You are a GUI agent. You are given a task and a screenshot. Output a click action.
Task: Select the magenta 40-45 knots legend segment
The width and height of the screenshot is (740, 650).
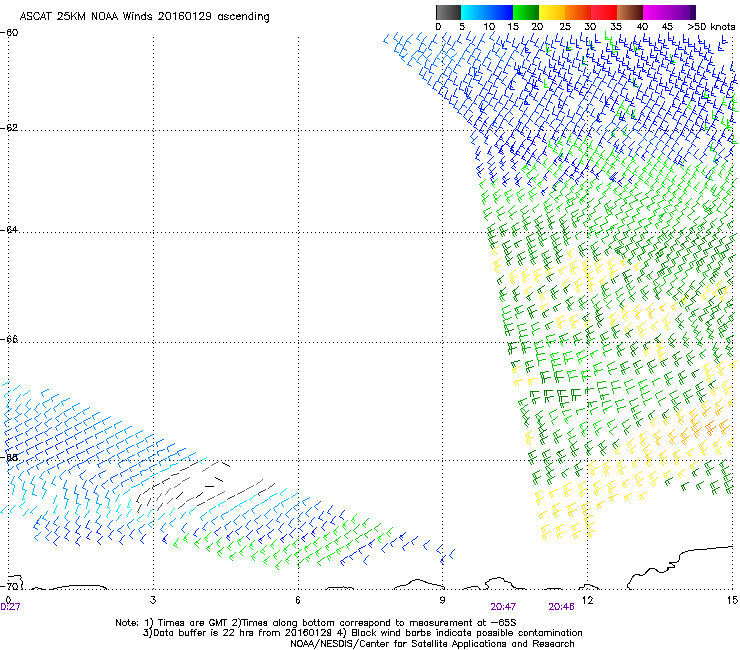tap(656, 12)
